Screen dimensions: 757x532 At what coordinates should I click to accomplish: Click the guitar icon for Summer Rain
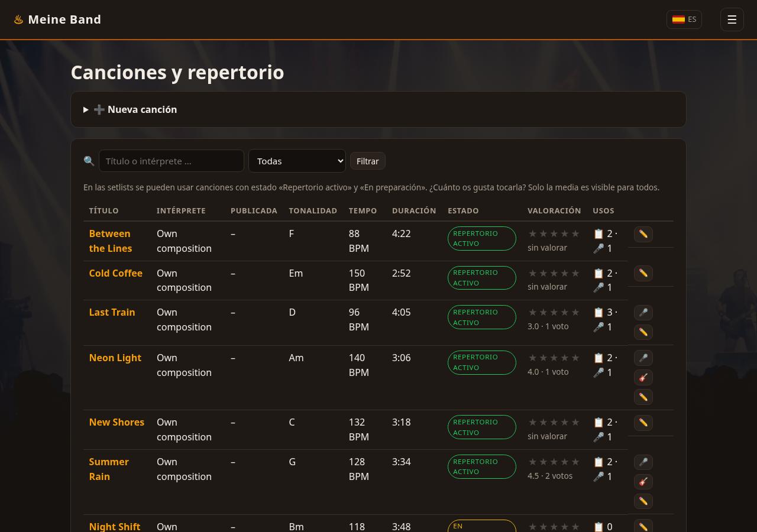[643, 481]
